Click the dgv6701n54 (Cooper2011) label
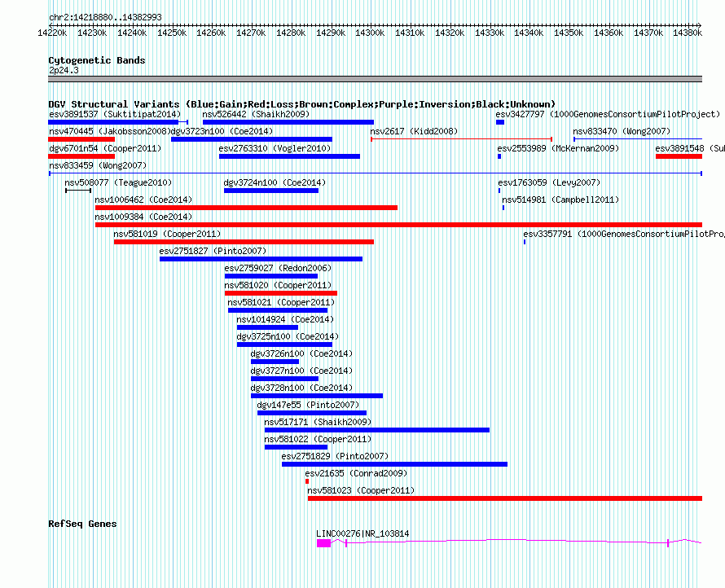This screenshot has height=588, width=725. (x=105, y=148)
